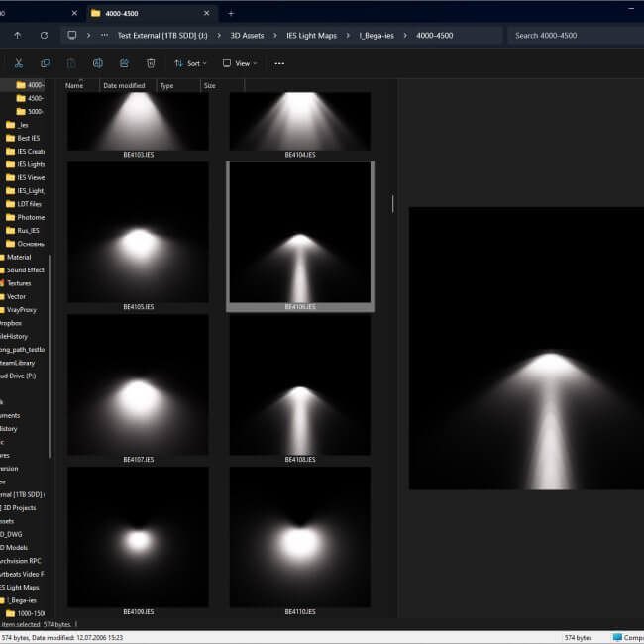
Task: Open the Sort dropdown
Action: pyautogui.click(x=190, y=63)
